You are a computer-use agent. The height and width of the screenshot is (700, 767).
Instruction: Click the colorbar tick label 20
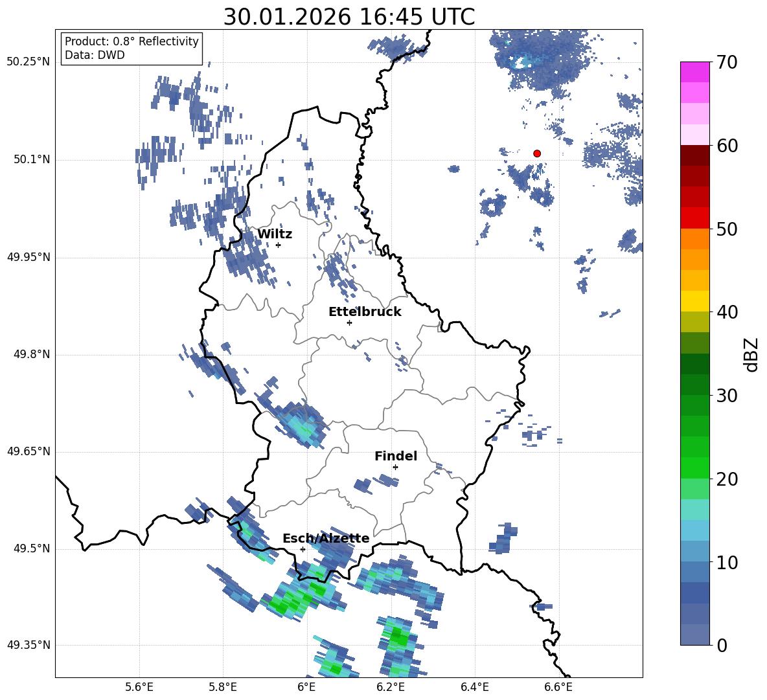pos(727,479)
